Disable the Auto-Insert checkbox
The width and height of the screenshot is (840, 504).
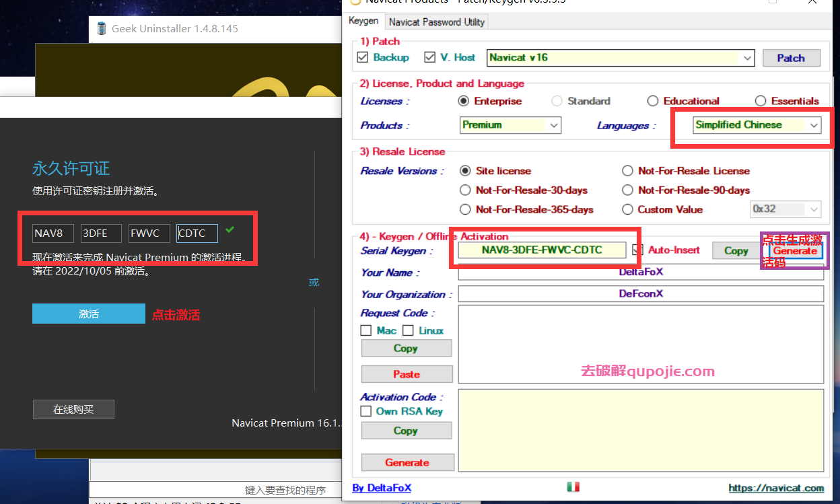click(637, 250)
